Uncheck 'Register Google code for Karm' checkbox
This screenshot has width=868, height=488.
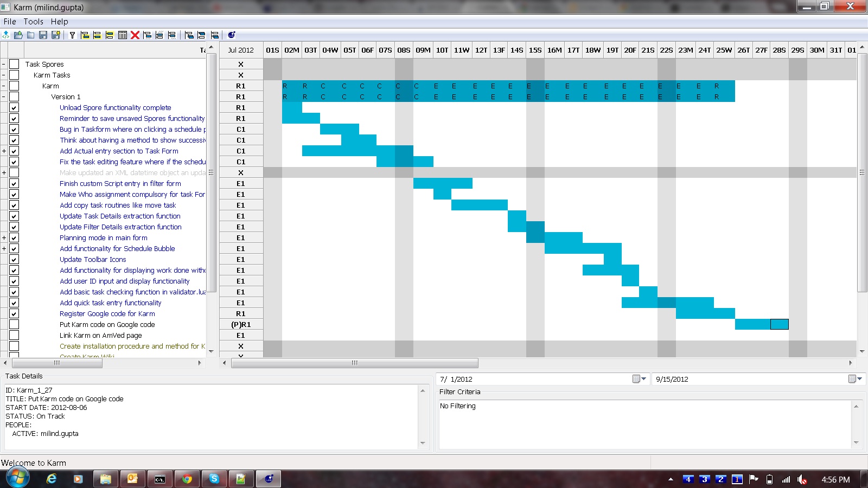14,313
